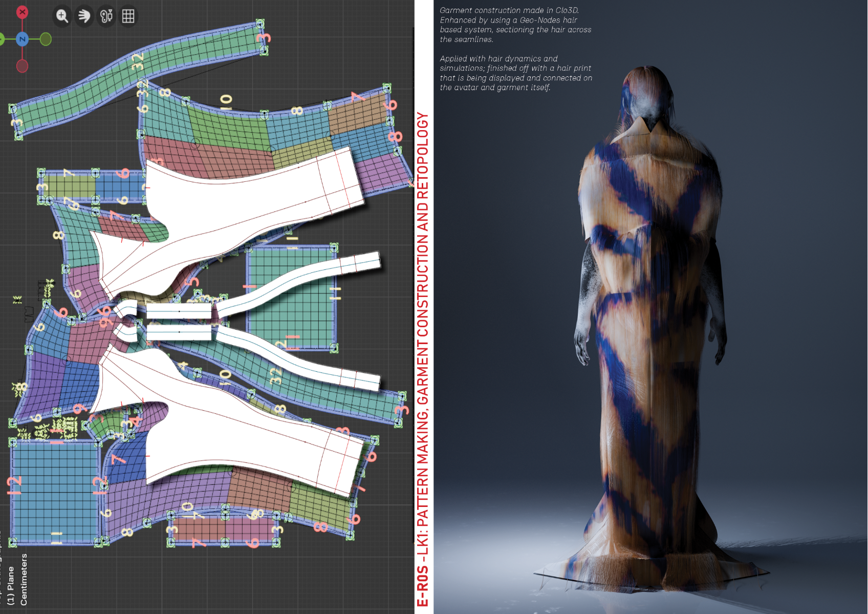Click the bright green gizmo circle at left edge
The width and height of the screenshot is (868, 614).
point(2,39)
